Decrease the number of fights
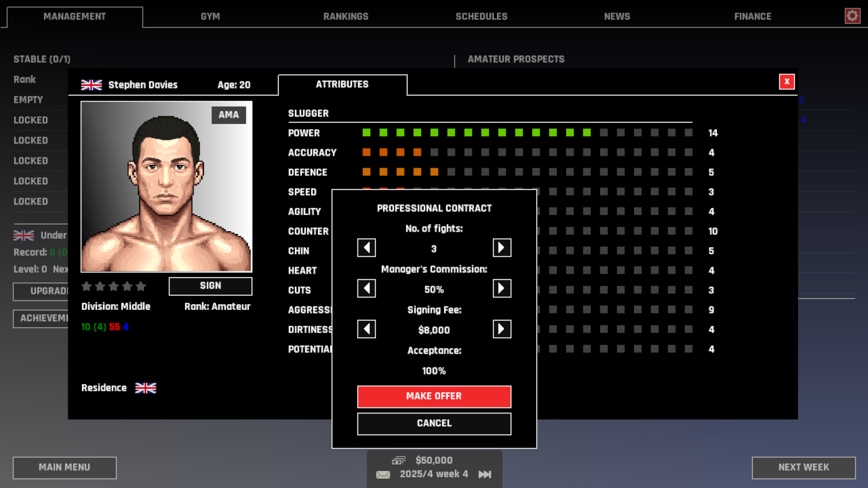The image size is (868, 488). click(x=366, y=248)
